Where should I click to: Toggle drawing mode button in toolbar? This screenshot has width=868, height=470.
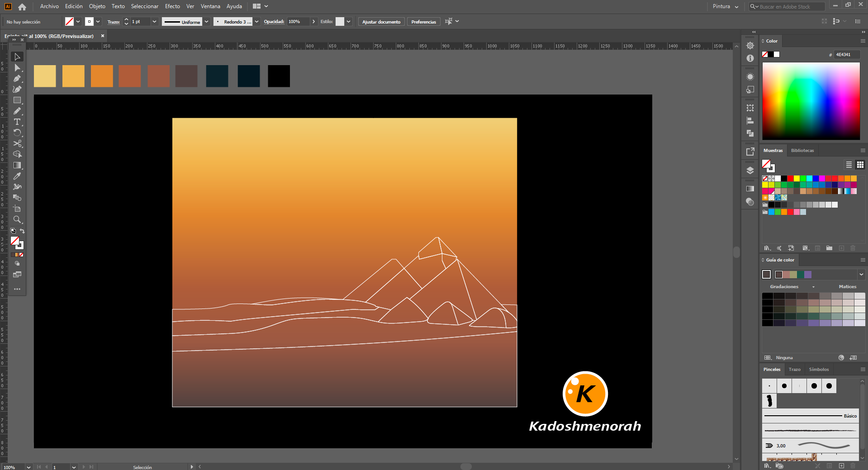17,263
